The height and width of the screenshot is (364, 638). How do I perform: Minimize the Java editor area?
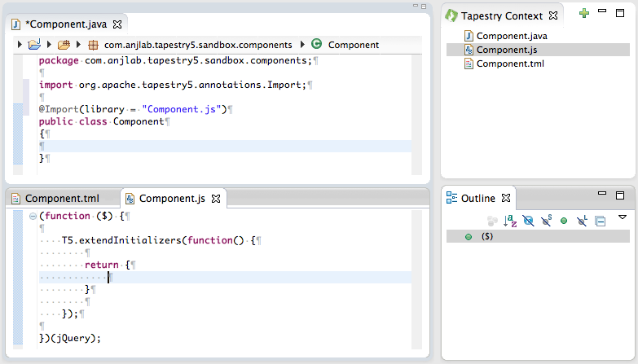coord(416,6)
